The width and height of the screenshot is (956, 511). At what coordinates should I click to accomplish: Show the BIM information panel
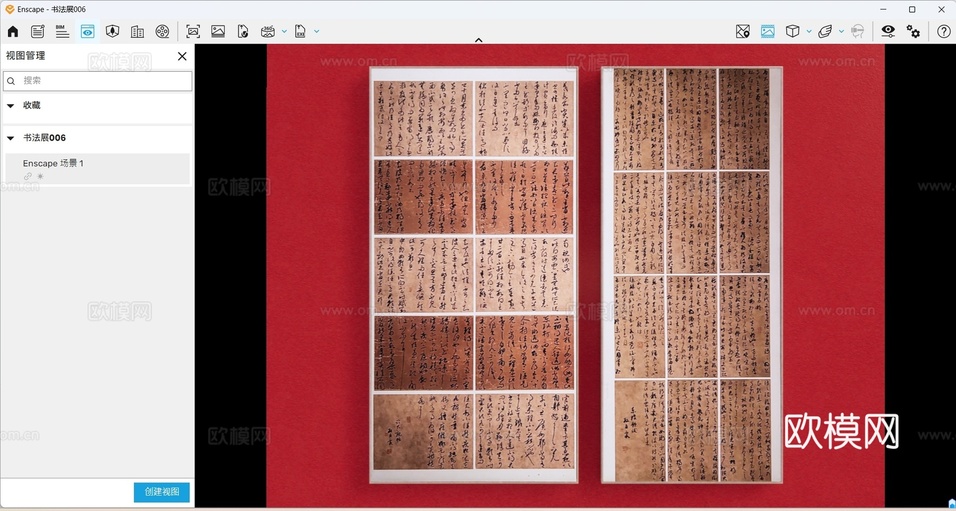pos(62,32)
